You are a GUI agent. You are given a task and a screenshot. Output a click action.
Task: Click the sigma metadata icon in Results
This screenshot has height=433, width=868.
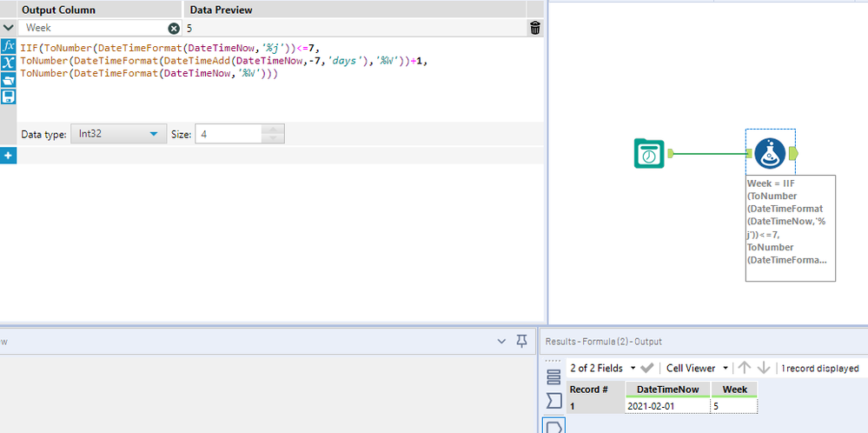pos(553,400)
